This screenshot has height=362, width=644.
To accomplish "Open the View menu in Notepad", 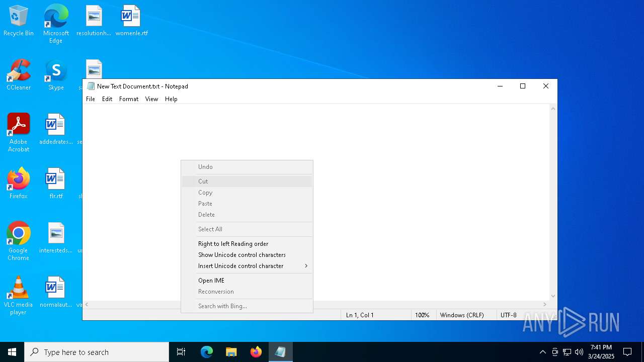I will 152,99.
